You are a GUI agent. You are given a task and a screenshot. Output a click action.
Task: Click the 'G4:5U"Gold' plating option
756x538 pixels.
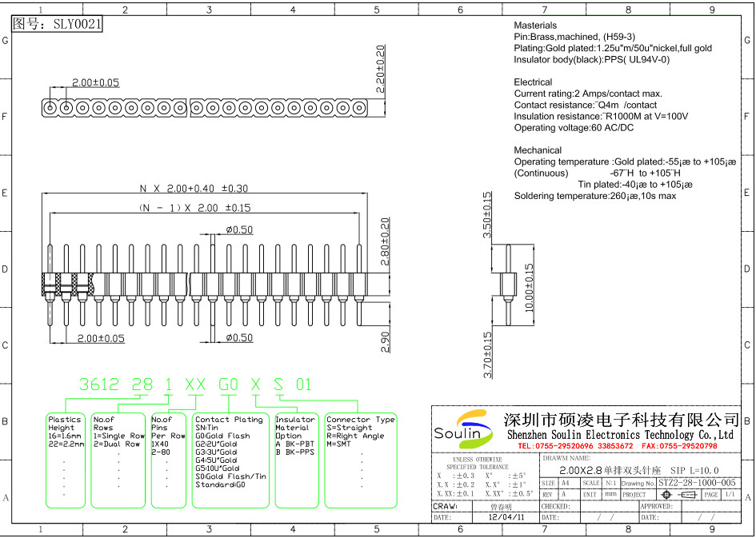[x=216, y=460]
